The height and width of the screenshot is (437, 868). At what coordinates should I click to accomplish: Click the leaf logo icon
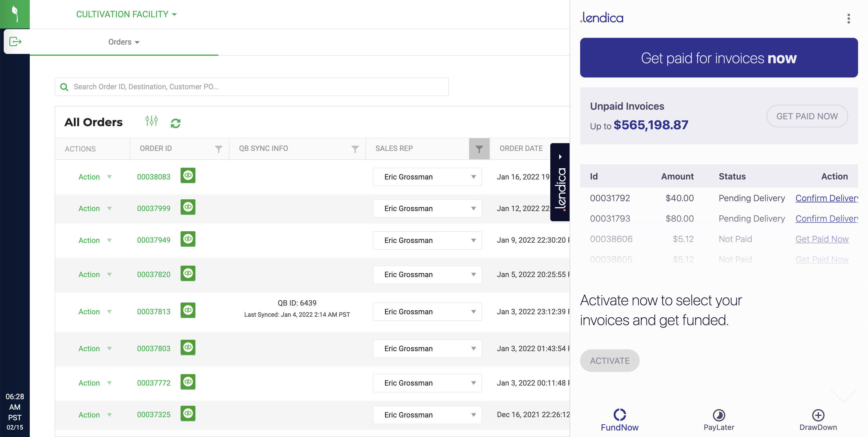(x=15, y=14)
